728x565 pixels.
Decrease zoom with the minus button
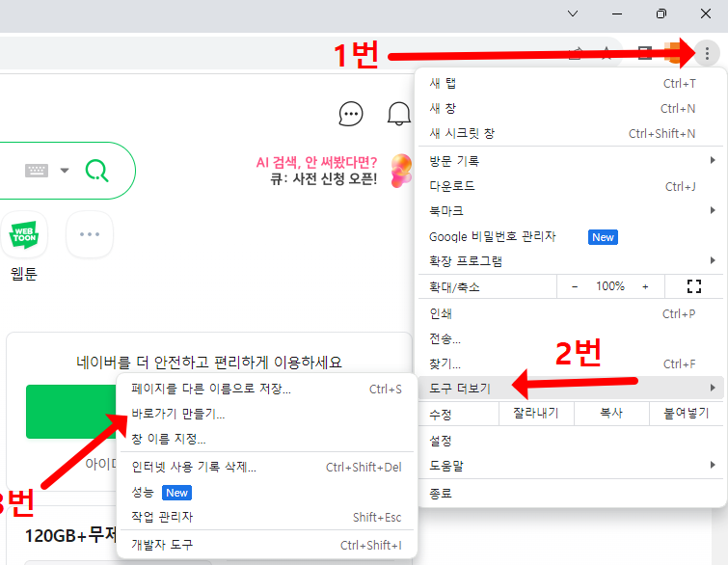click(x=575, y=286)
